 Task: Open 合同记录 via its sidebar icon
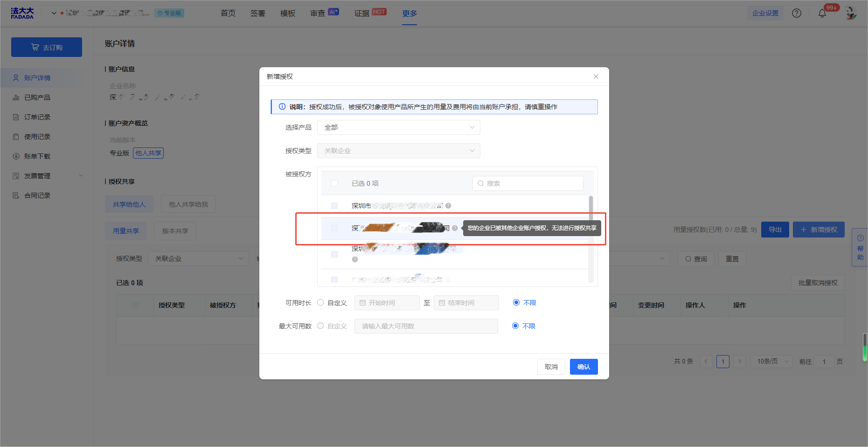click(16, 196)
